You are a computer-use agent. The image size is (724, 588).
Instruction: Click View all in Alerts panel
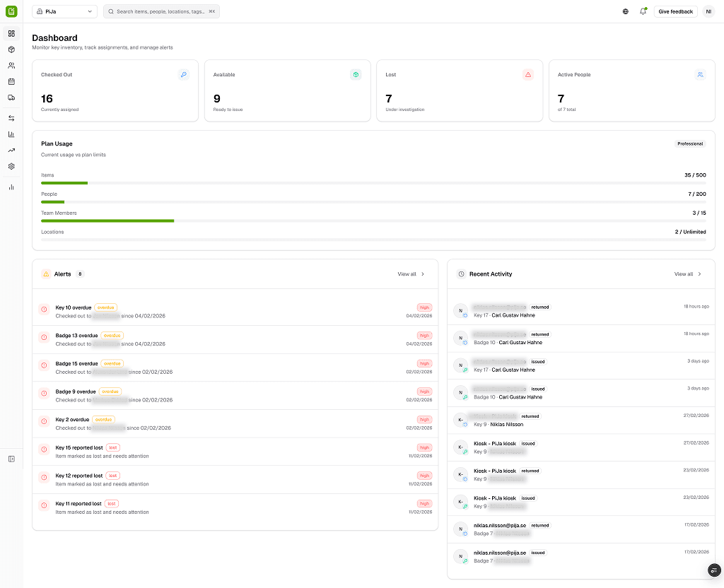[x=411, y=274]
